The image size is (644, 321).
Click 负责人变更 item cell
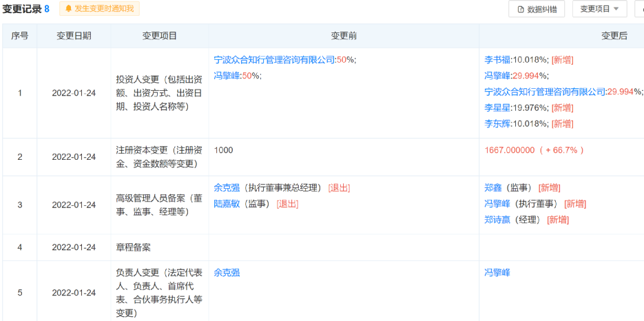(159, 291)
